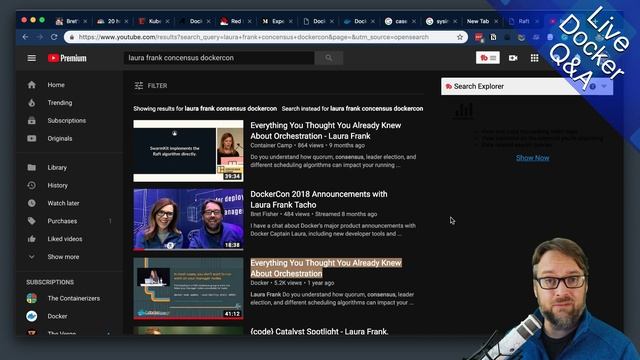The width and height of the screenshot is (640, 360).
Task: Search instead for laura frank concensus dockercon
Action: point(376,109)
